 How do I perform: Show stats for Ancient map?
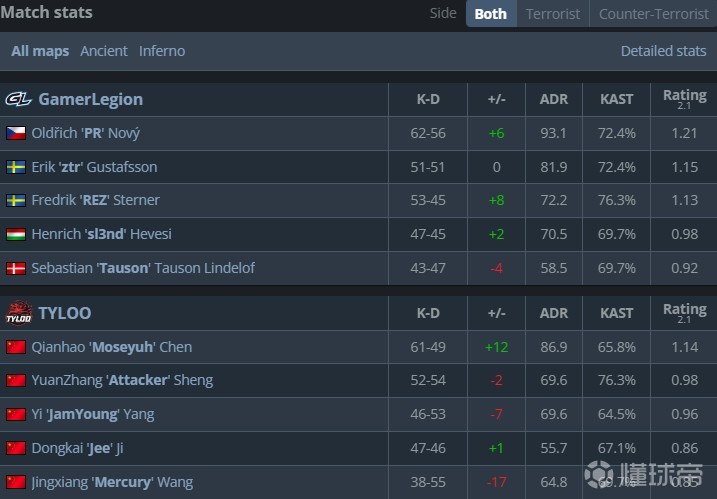(x=104, y=51)
